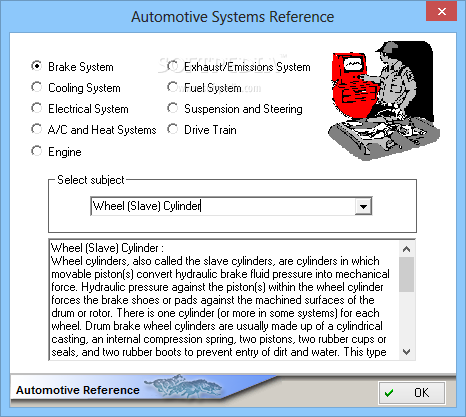Click the running horses logo in footer
Image resolution: width=466 pixels, height=417 pixels.
184,386
